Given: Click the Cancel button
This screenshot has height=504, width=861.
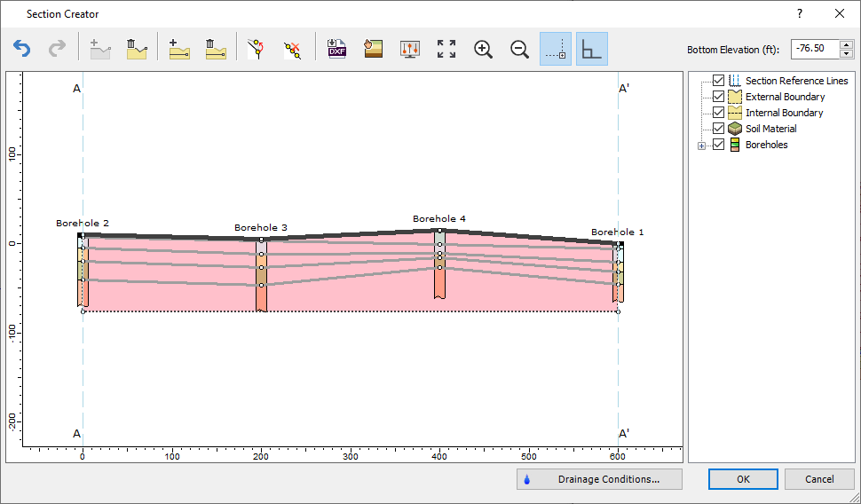Looking at the screenshot, I should 819,479.
